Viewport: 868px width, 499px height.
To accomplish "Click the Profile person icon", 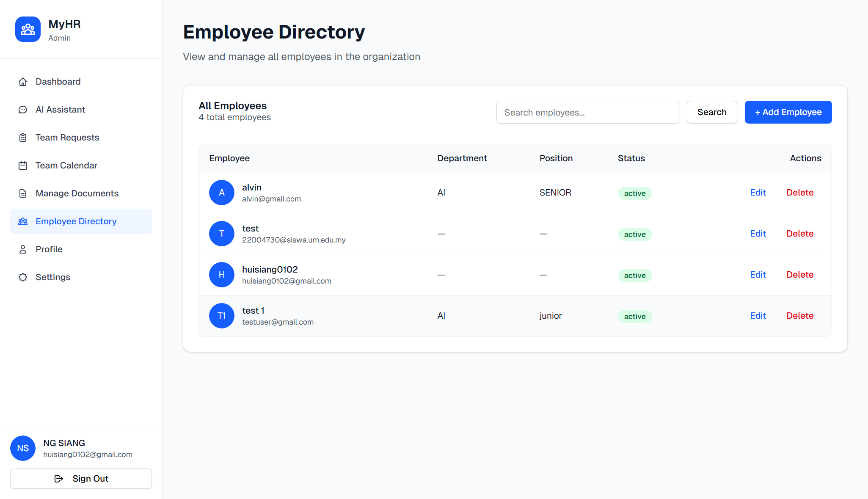I will [23, 249].
